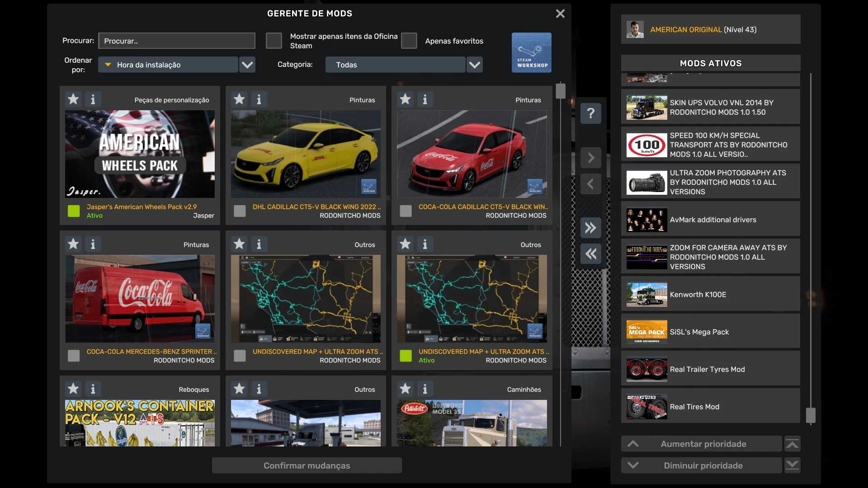Click the Procurar search input field
The width and height of the screenshot is (868, 488).
tap(177, 41)
